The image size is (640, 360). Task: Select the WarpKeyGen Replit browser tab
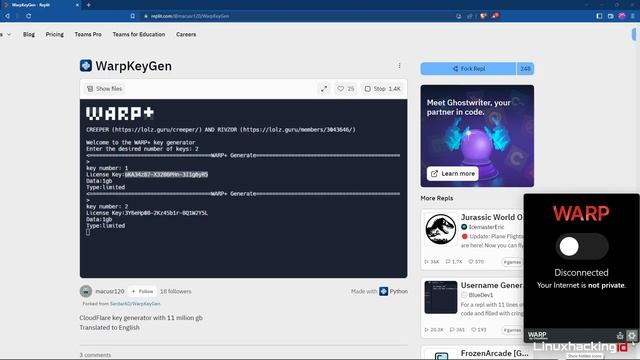pos(41,5)
